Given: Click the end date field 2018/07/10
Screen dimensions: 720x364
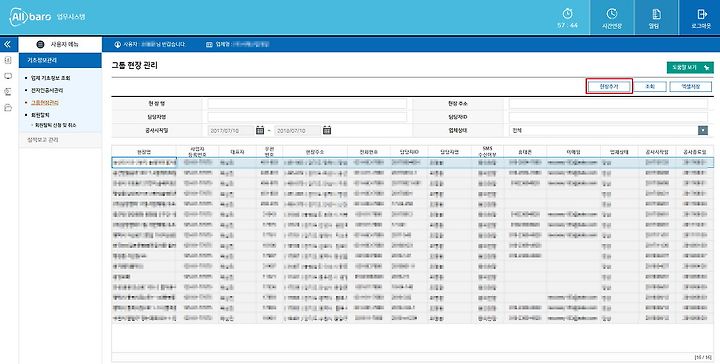Looking at the screenshot, I should pyautogui.click(x=297, y=131).
